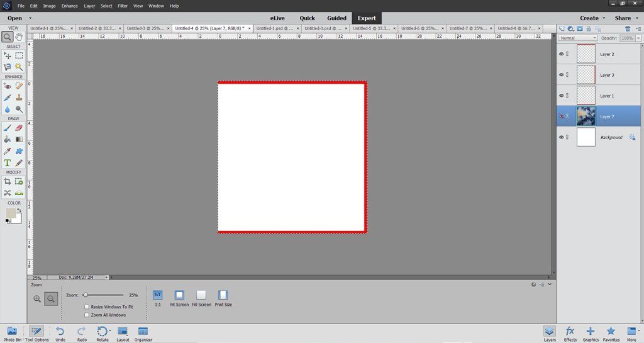The width and height of the screenshot is (644, 343).
Task: Select the Type tool
Action: click(x=8, y=162)
